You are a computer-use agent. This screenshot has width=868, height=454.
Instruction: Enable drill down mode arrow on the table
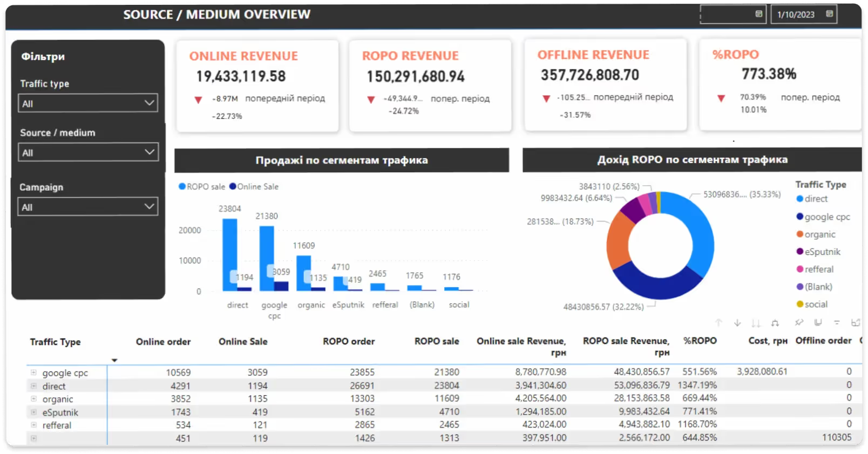737,323
